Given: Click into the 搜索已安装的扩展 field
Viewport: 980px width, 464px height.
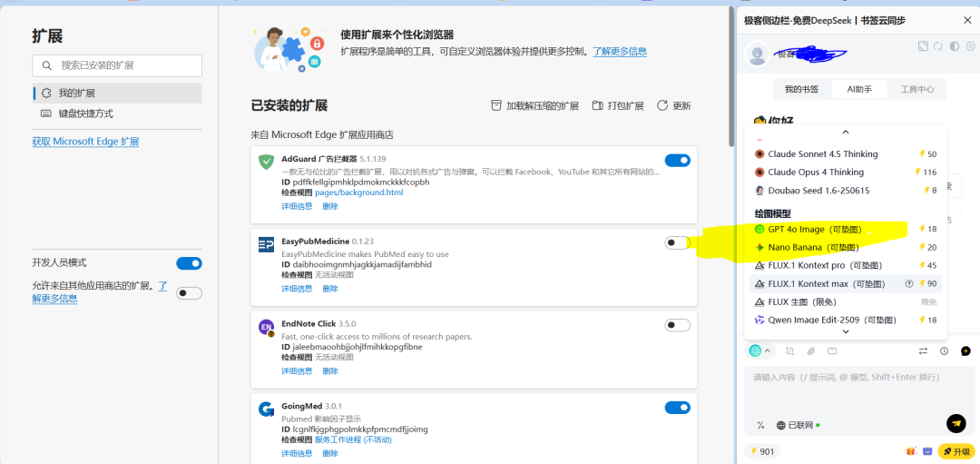Looking at the screenshot, I should (x=117, y=65).
